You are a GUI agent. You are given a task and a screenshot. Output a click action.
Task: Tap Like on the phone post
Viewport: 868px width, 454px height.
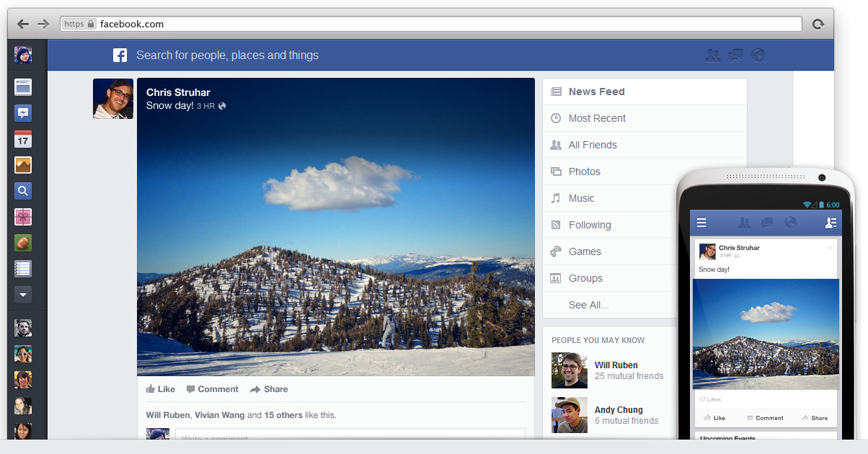coord(715,418)
